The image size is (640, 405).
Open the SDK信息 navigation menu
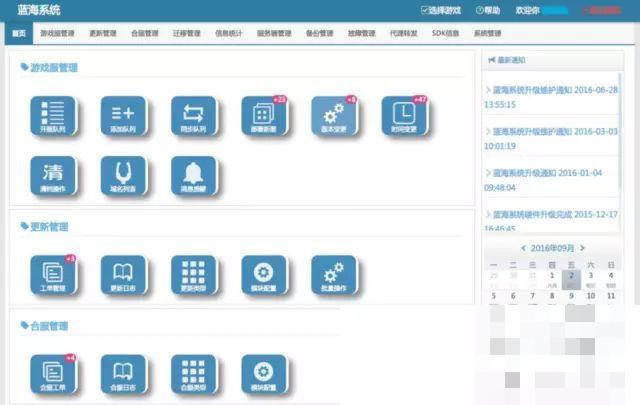[445, 33]
